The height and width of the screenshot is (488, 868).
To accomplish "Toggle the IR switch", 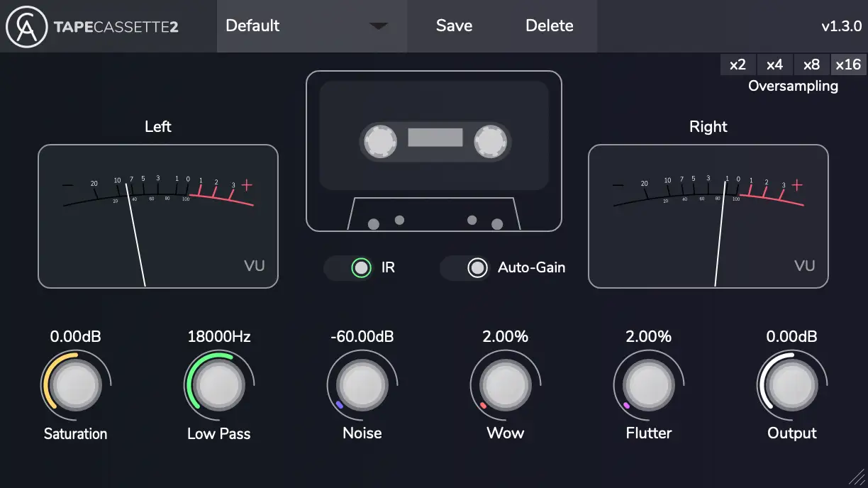I will (x=361, y=268).
